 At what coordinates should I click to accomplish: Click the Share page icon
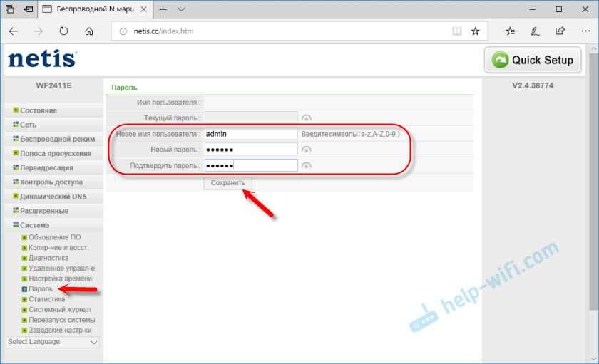(x=560, y=31)
